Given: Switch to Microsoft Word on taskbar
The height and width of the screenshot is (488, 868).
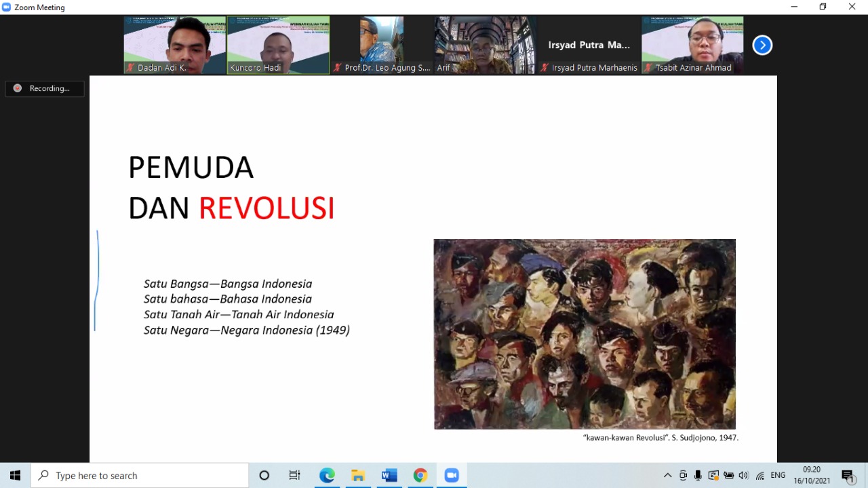Looking at the screenshot, I should 389,475.
